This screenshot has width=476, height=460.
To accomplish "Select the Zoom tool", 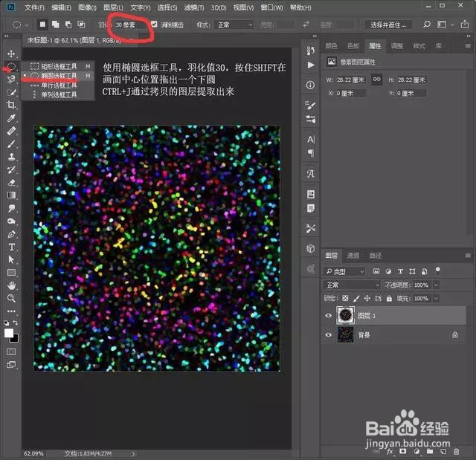I will click(x=11, y=298).
